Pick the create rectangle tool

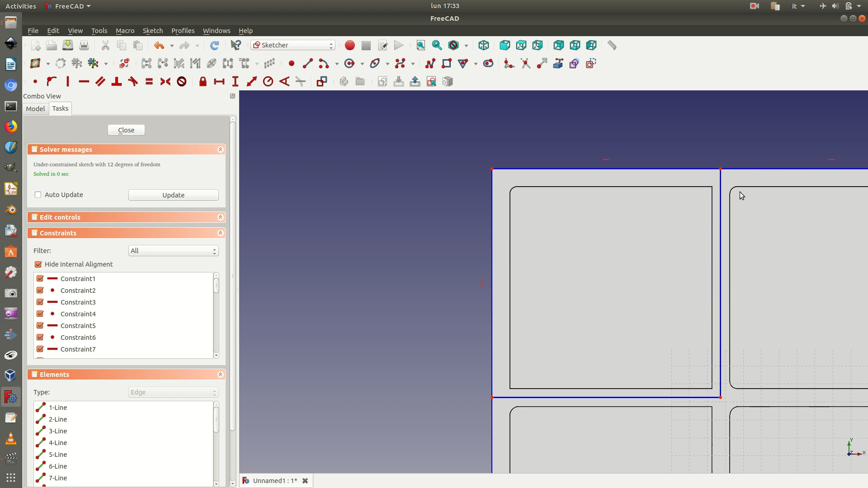coord(447,64)
